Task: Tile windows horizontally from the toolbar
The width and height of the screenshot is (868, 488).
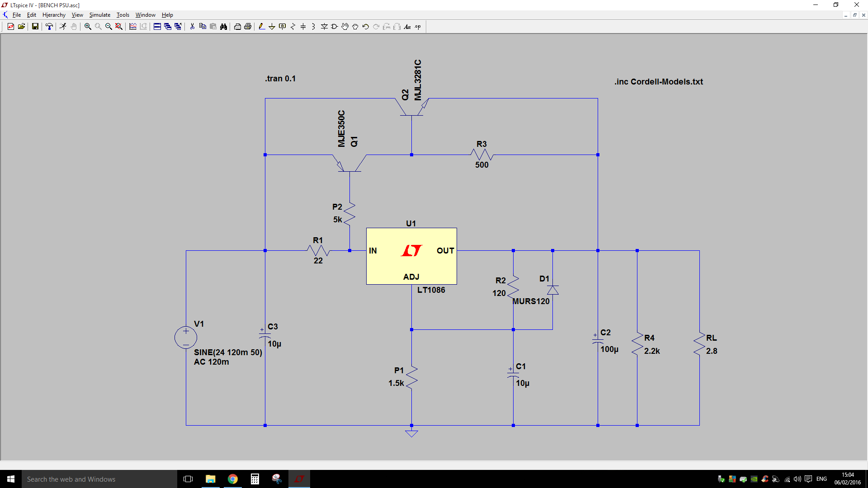Action: tap(157, 27)
